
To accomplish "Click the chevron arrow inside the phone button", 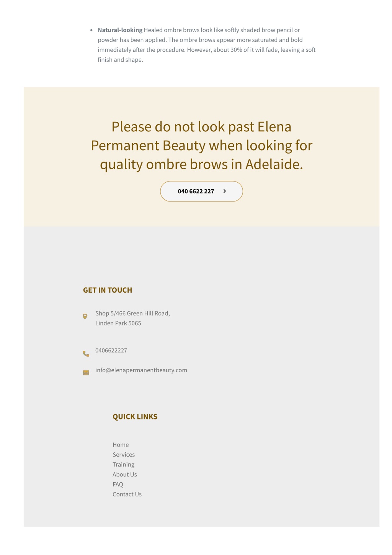I will coord(225,191).
